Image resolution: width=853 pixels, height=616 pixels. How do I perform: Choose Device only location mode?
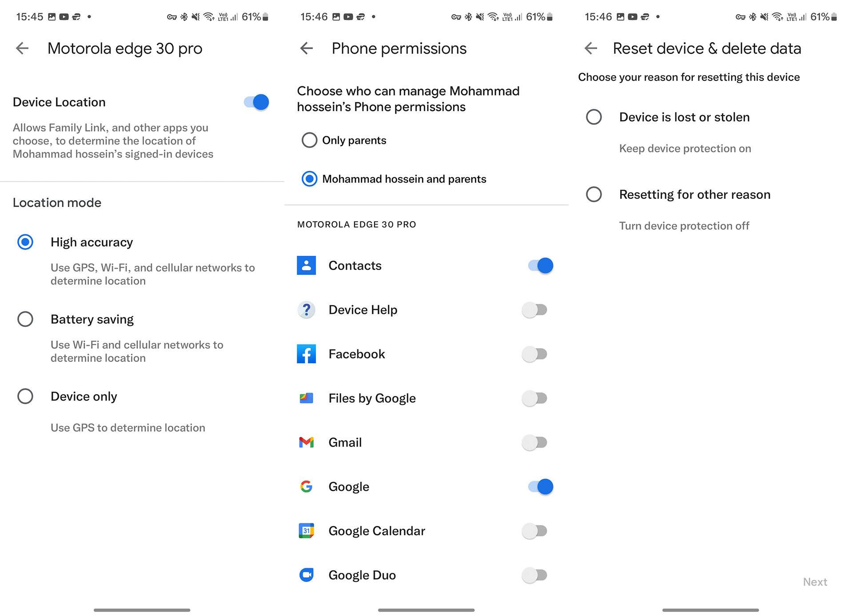pyautogui.click(x=25, y=396)
